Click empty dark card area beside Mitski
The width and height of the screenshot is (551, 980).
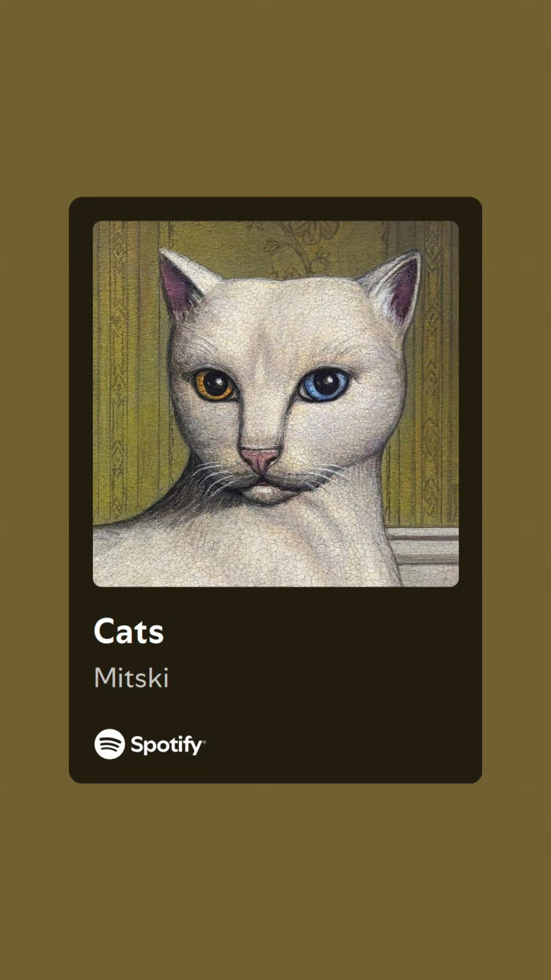point(316,678)
